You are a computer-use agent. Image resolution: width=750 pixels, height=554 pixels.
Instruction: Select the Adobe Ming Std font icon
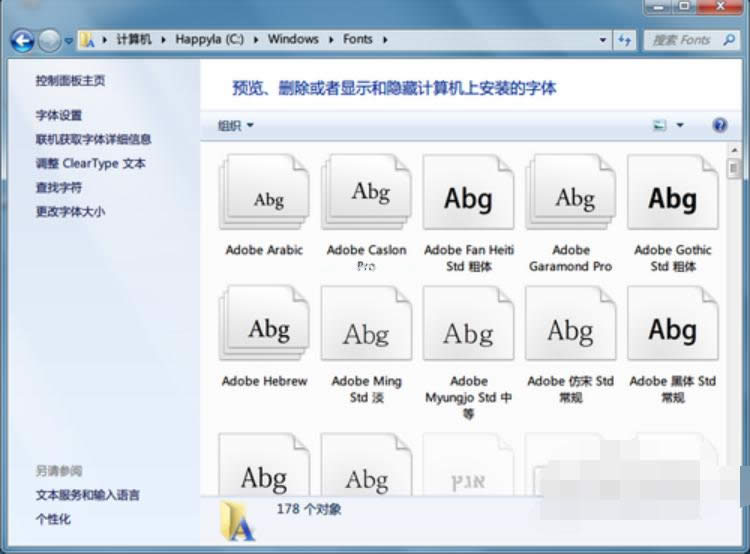point(366,330)
